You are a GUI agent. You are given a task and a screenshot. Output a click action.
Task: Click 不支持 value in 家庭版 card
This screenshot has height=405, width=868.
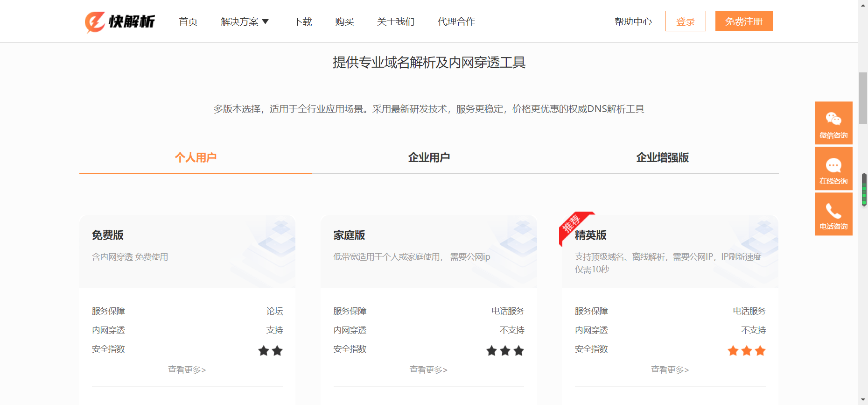512,330
